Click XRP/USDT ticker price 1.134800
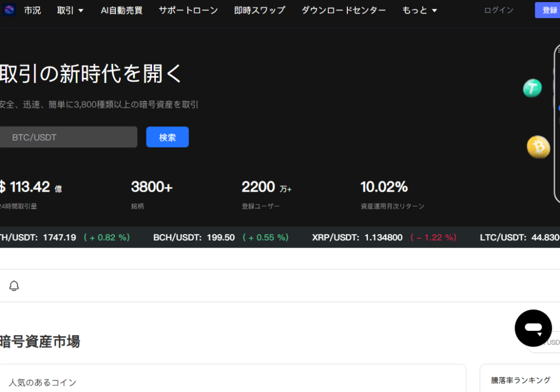 point(383,237)
